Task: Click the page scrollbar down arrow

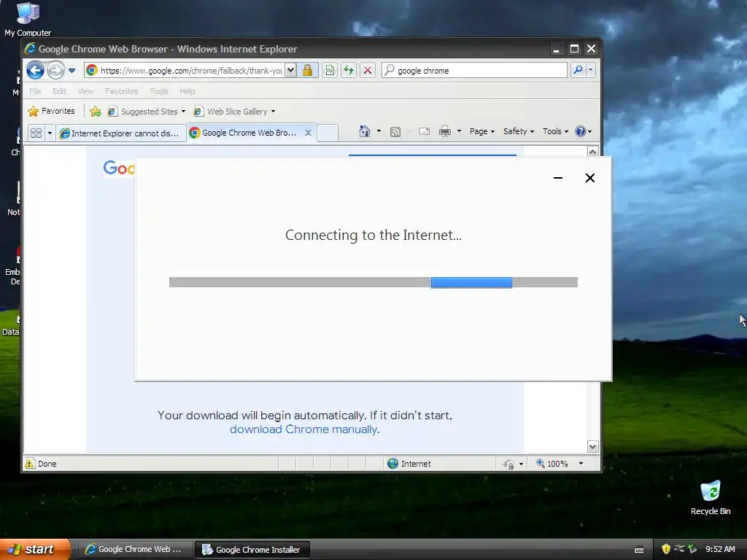Action: pos(592,447)
